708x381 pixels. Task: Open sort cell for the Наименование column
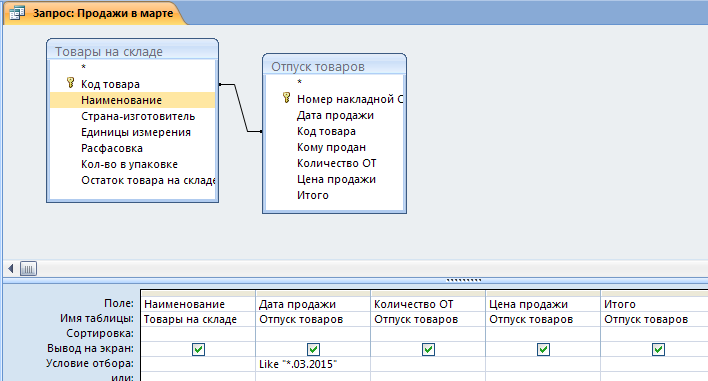[198, 334]
